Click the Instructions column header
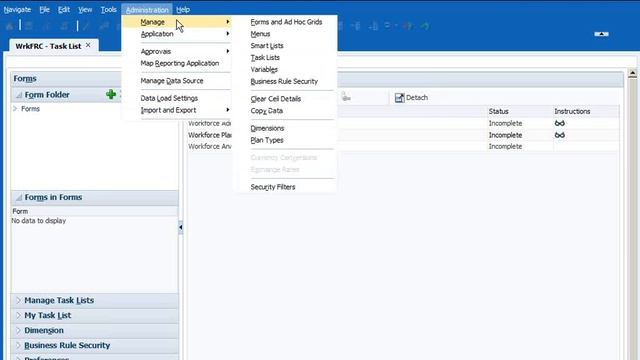 [572, 111]
